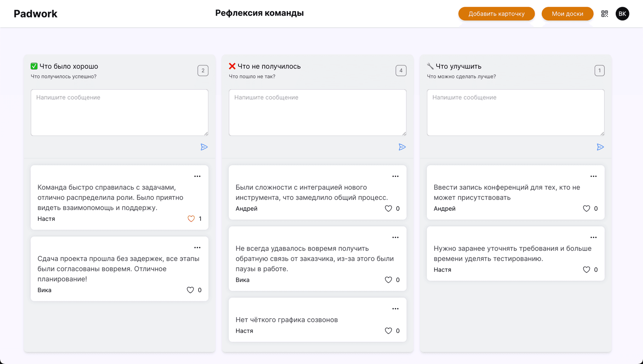The height and width of the screenshot is (364, 643).
Task: Click the Padwork logo
Action: [x=36, y=14]
